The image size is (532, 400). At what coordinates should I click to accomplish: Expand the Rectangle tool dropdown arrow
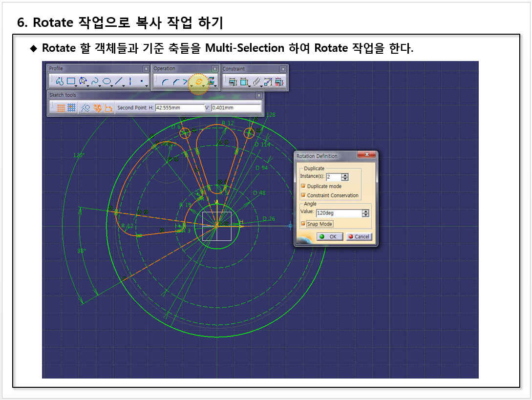click(x=77, y=85)
